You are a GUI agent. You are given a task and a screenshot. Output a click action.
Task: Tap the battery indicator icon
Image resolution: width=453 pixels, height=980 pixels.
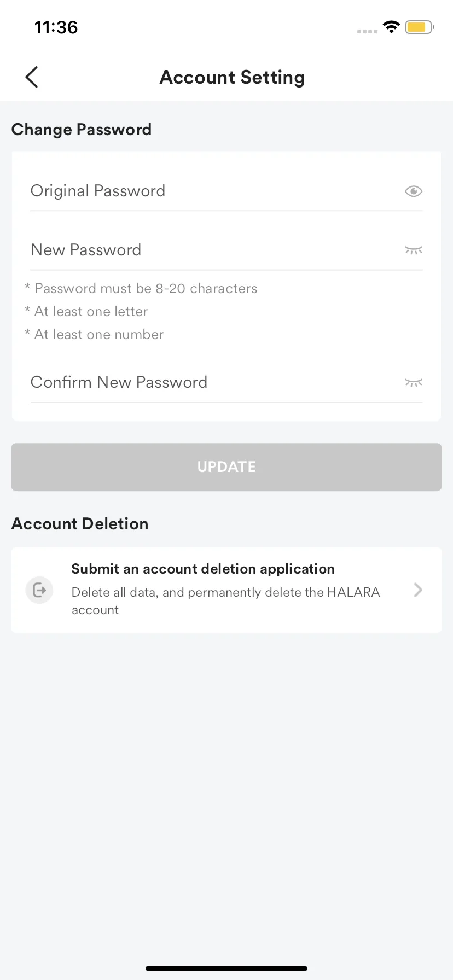point(419,27)
